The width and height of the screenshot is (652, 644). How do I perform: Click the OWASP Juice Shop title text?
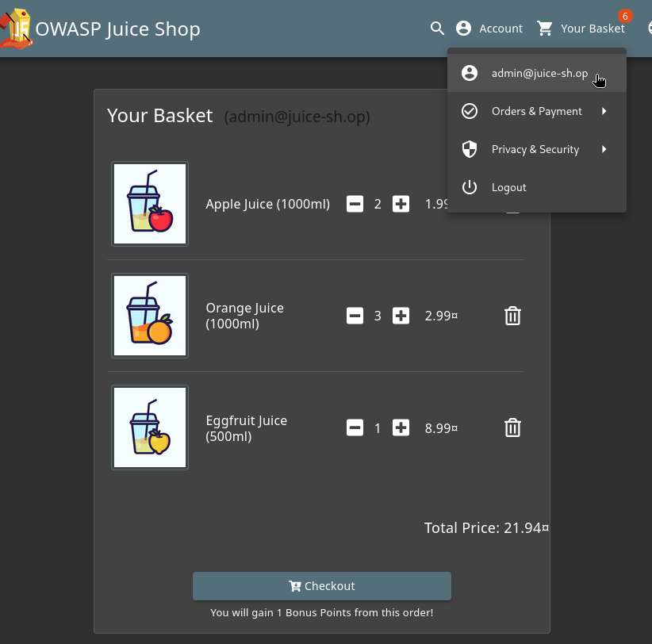coord(117,29)
